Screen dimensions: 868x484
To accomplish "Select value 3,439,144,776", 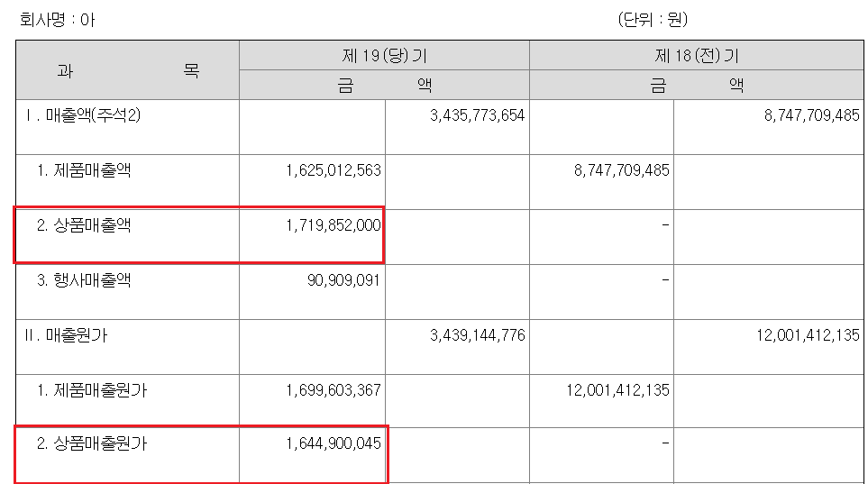I will (x=477, y=335).
